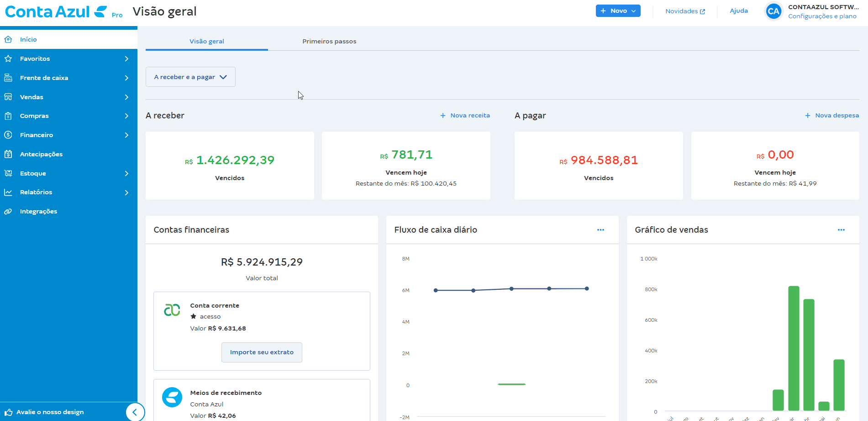Click the CONTAAZUL SOFTW... company name
The image size is (868, 421).
tap(824, 7)
